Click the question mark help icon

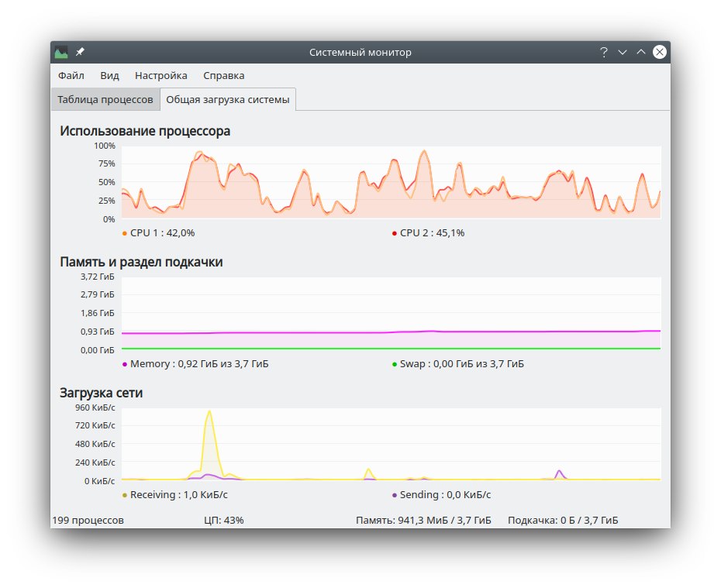603,53
